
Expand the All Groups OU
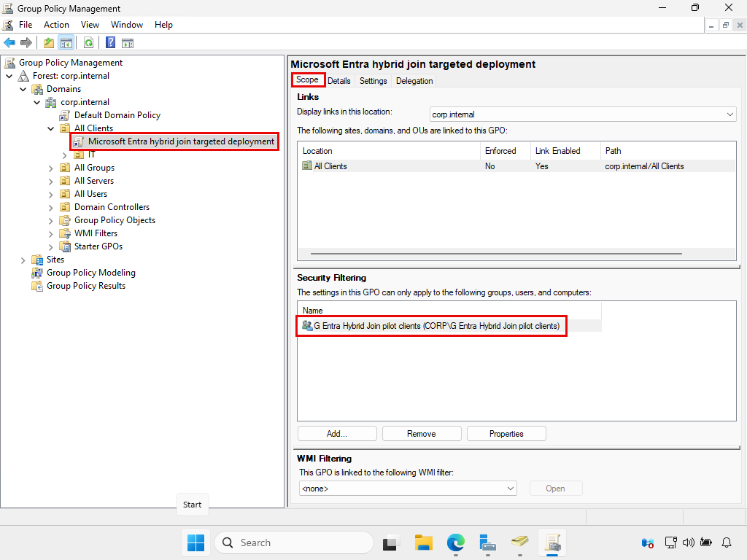(x=51, y=168)
